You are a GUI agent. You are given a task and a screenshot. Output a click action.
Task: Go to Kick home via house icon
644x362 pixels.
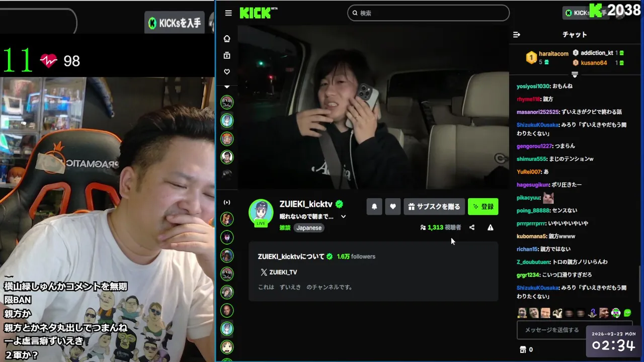tap(227, 39)
